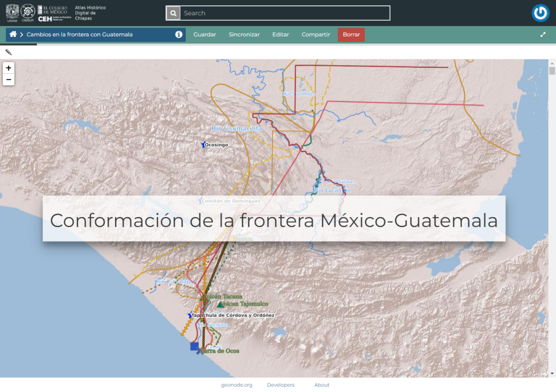This screenshot has width=556, height=392.
Task: Click the Rio San Pedro map label
Action: pyautogui.click(x=299, y=94)
